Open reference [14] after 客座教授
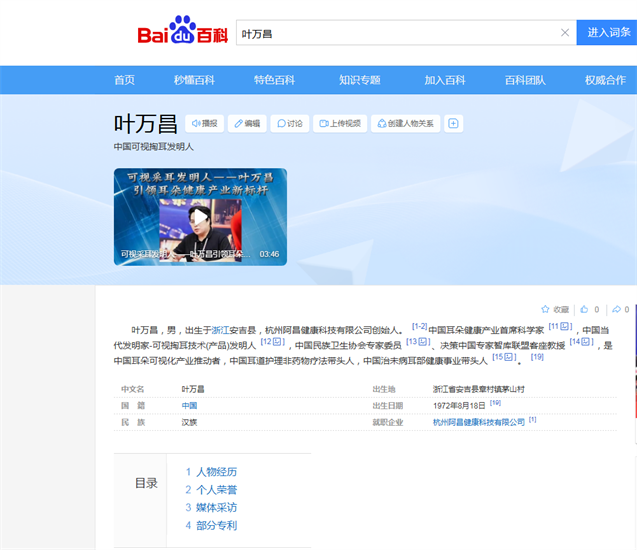This screenshot has height=550, width=637. pos(581,342)
